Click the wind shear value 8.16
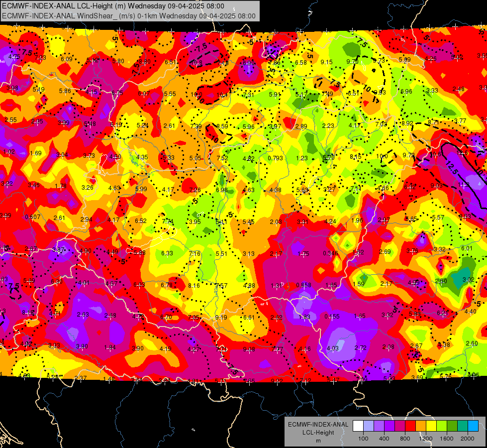 click(x=194, y=285)
